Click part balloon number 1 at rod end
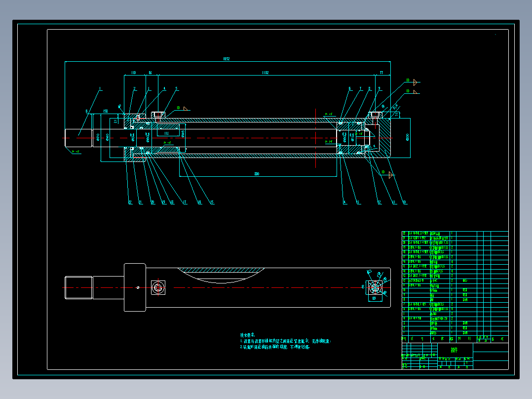532x399 pixels. (x=100, y=88)
